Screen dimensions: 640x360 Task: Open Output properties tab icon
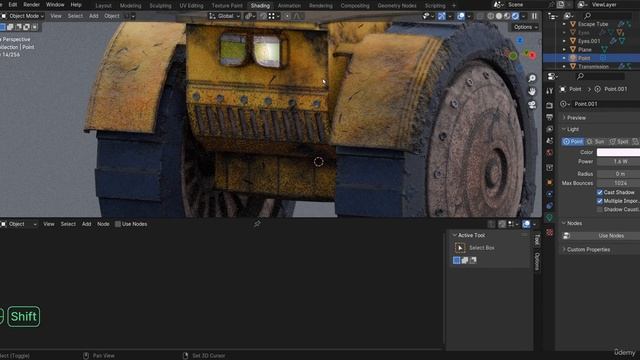tap(549, 117)
